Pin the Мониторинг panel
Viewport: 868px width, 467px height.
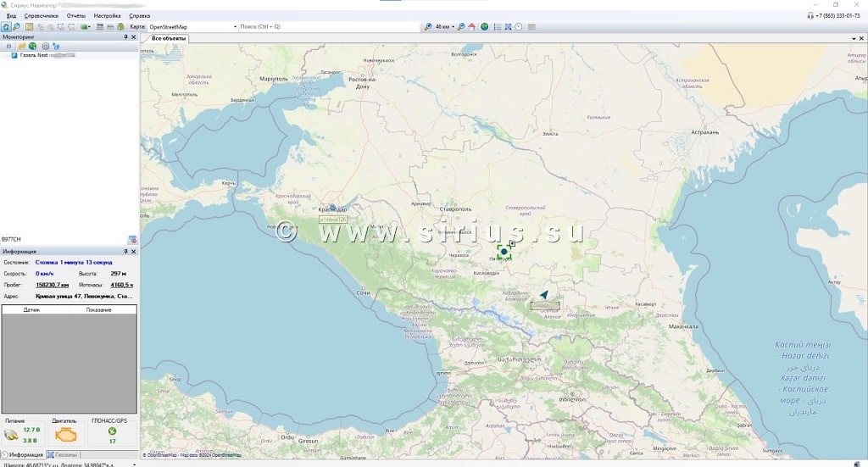(125, 37)
